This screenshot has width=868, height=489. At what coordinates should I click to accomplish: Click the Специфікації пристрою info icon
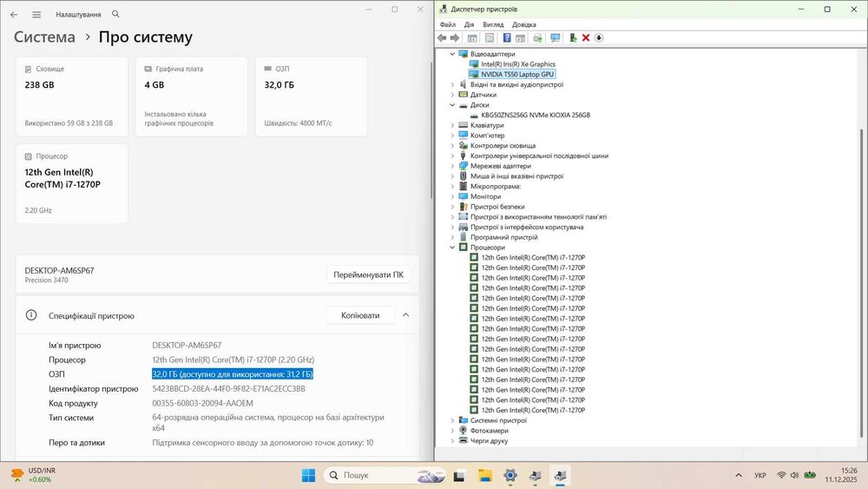[31, 315]
